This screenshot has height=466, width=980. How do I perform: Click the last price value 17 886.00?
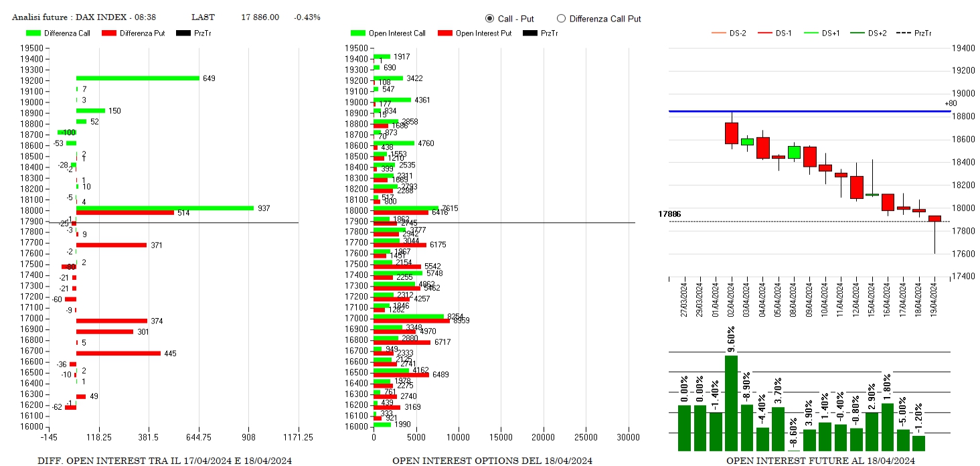260,17
